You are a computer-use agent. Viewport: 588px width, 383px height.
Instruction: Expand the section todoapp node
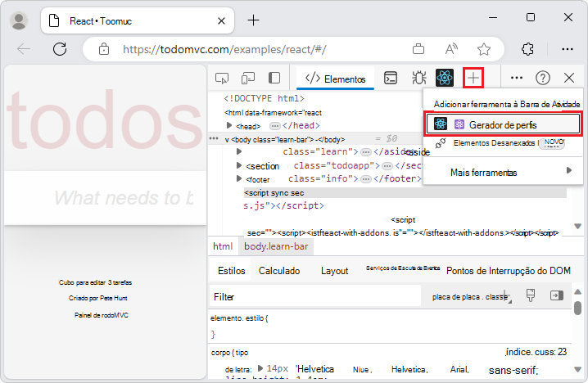pyautogui.click(x=239, y=165)
